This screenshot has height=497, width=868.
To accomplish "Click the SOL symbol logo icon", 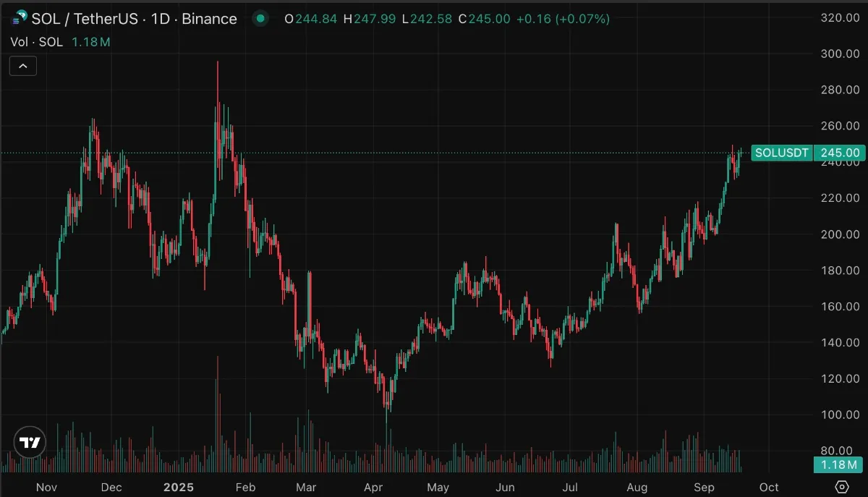I will [x=19, y=19].
